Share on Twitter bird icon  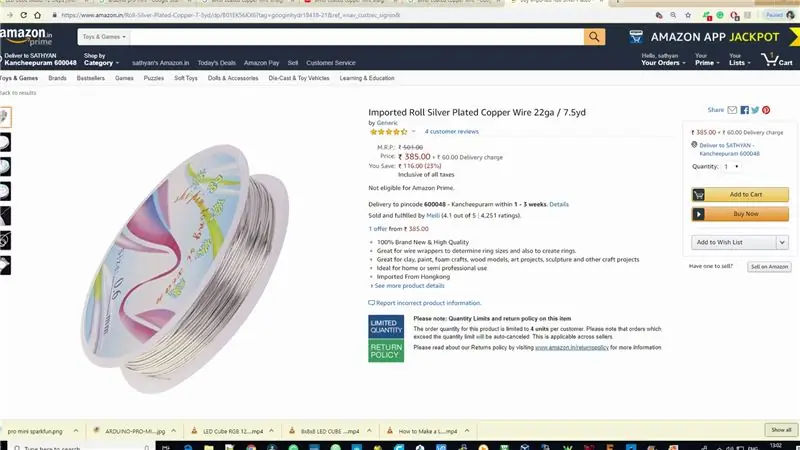[x=755, y=110]
